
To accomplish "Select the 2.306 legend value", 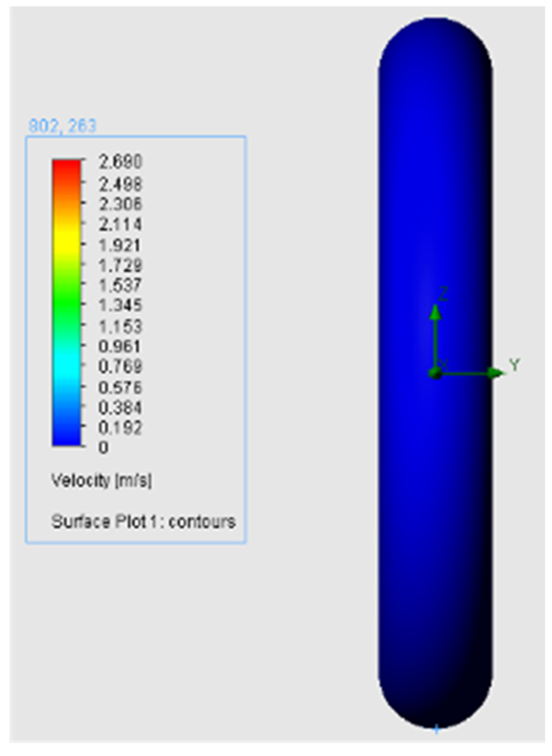I will 121,204.
